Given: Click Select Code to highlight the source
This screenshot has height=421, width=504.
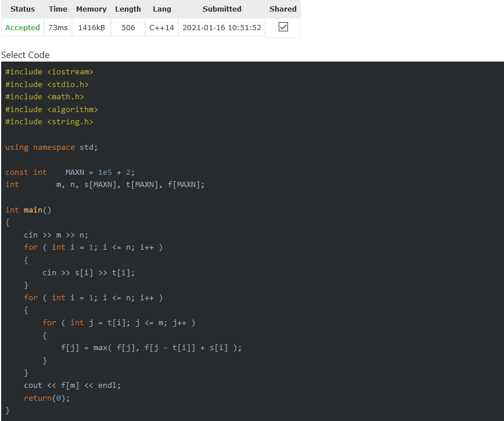Looking at the screenshot, I should click(25, 55).
